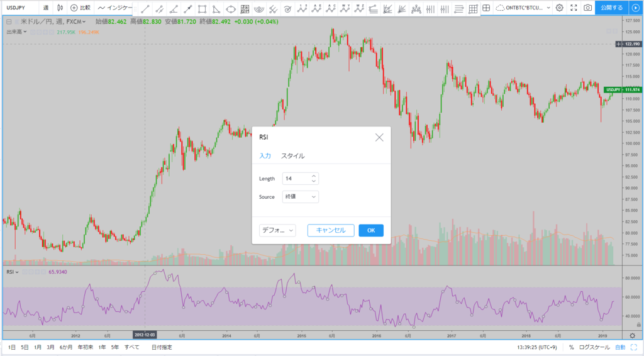Open the defaults dropdown in RSI dialog
Image resolution: width=644 pixels, height=356 pixels.
277,230
